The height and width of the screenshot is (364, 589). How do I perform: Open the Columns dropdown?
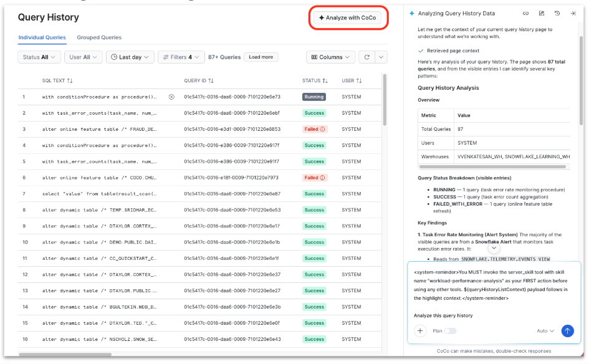click(x=330, y=57)
